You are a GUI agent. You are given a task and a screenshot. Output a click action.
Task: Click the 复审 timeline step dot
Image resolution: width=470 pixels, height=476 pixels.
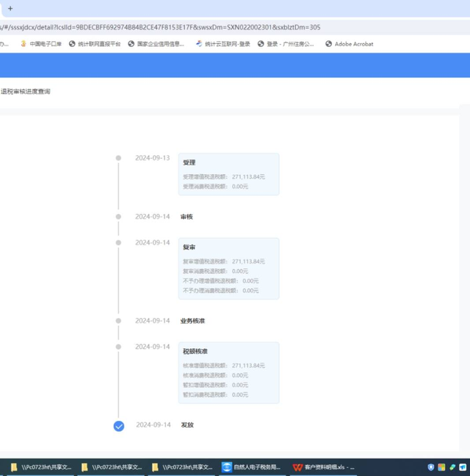click(118, 242)
